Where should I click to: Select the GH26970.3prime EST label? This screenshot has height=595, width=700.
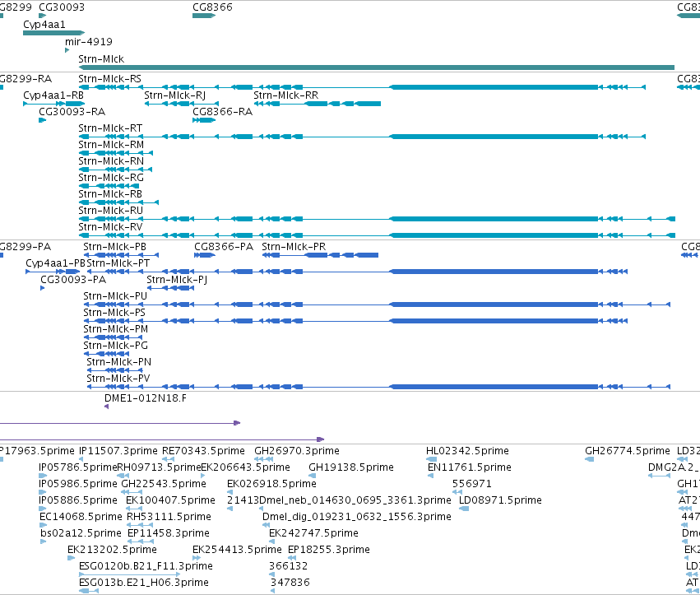click(297, 451)
